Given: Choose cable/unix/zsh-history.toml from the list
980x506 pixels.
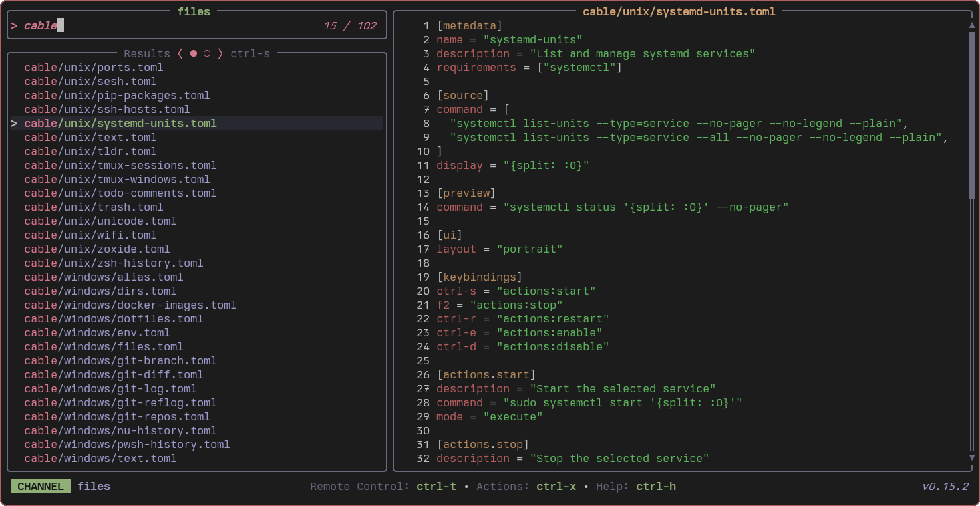Looking at the screenshot, I should [x=114, y=263].
